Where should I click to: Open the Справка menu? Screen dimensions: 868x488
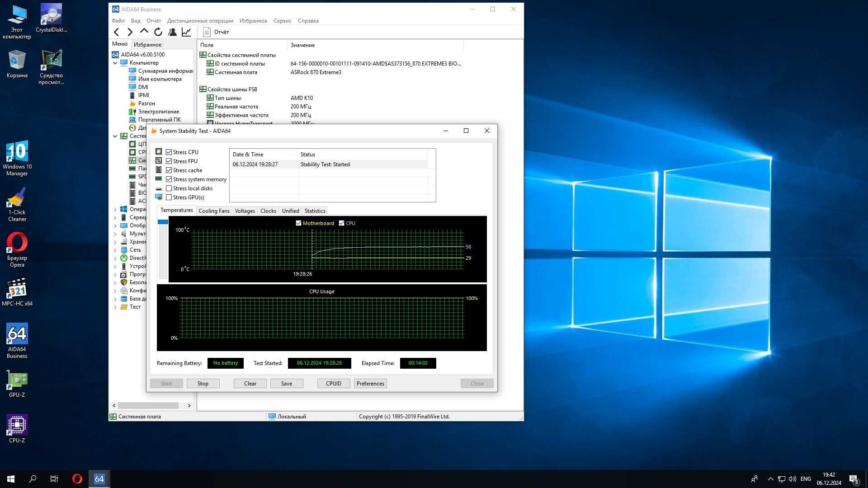tap(308, 21)
